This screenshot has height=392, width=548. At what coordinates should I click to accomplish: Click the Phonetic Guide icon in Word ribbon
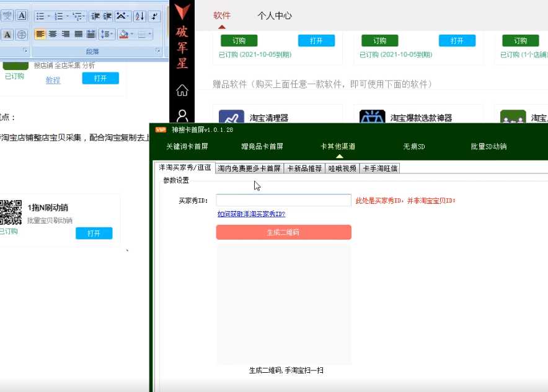coord(7,15)
